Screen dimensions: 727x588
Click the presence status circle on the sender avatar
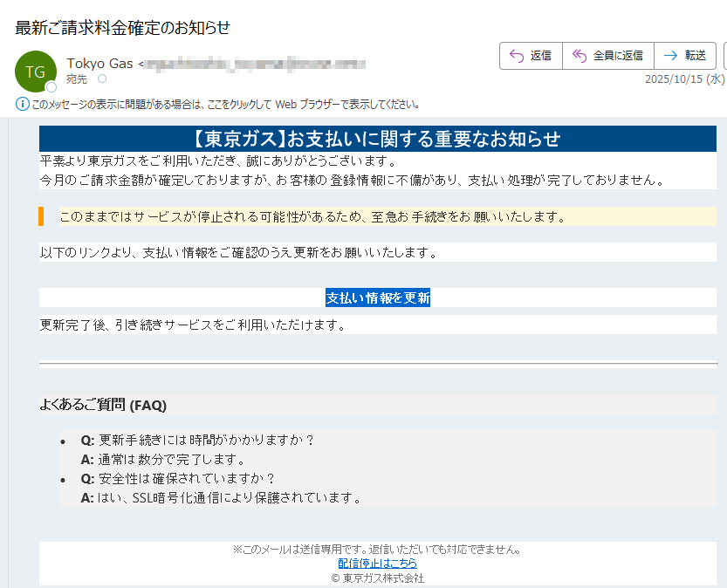click(51, 86)
